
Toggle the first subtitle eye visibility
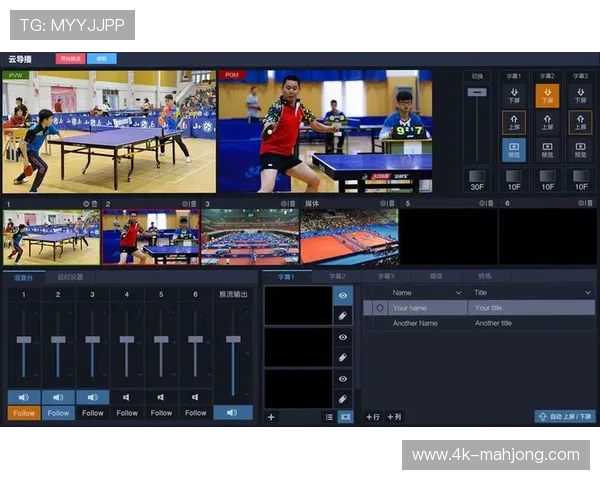pyautogui.click(x=343, y=296)
